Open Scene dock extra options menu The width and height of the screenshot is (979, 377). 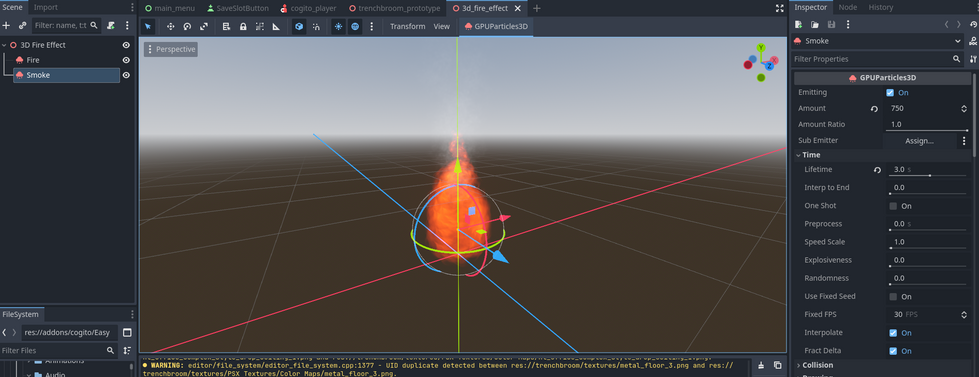[x=127, y=26]
